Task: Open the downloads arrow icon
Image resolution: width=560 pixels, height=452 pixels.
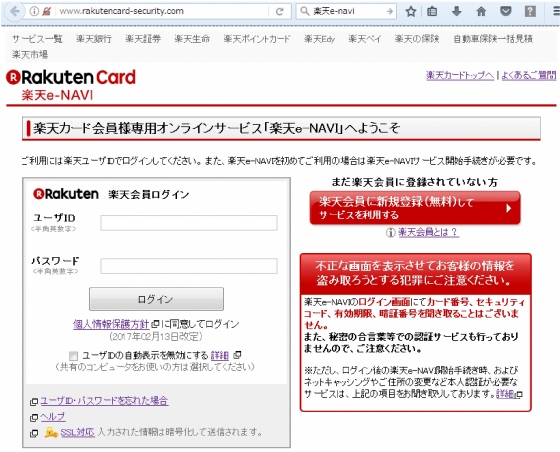Action: 457,11
